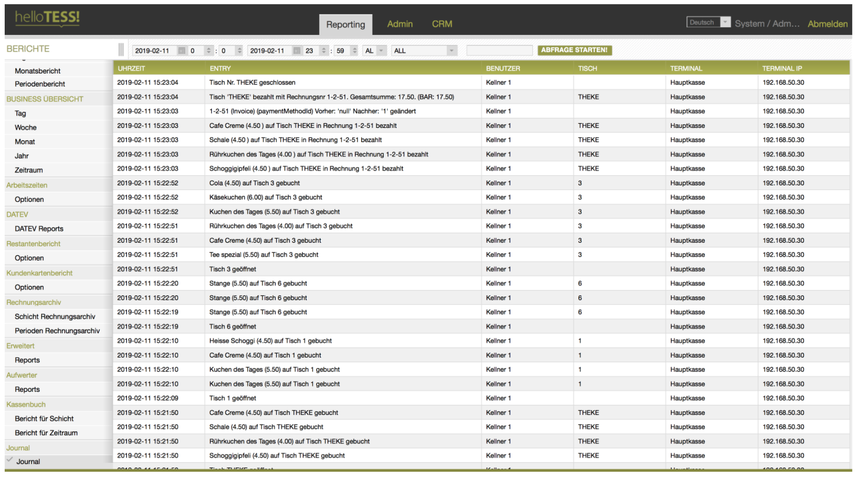Open Reports under Aufwerter
The width and height of the screenshot is (868, 479).
coord(27,389)
